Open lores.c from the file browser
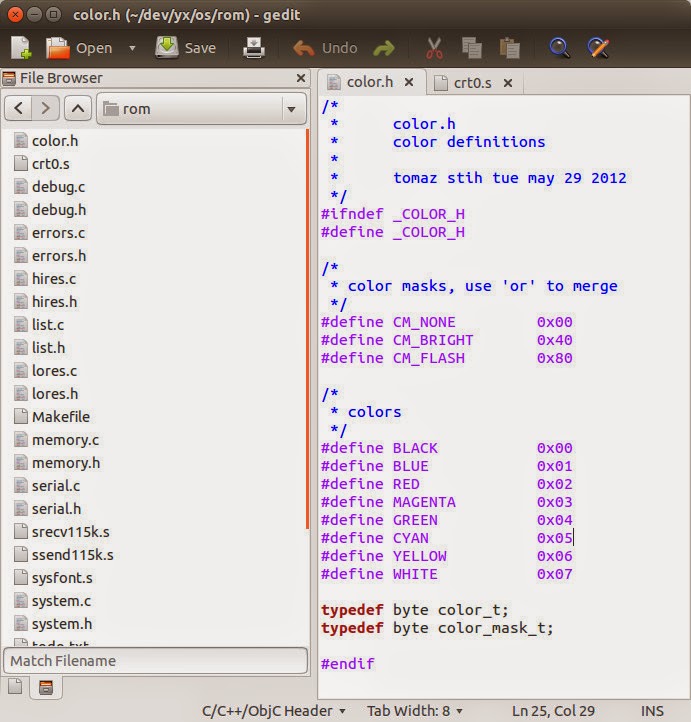The height and width of the screenshot is (722, 691). (45, 371)
